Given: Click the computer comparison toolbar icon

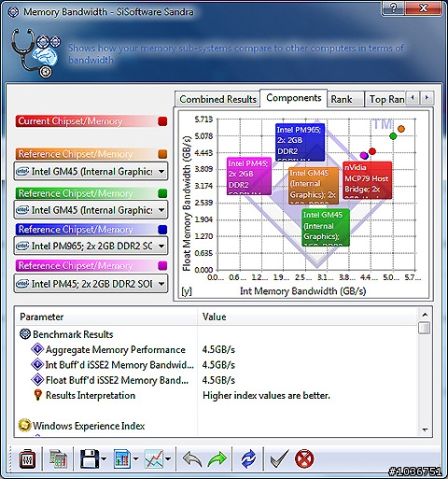Looking at the screenshot, I should (58, 458).
